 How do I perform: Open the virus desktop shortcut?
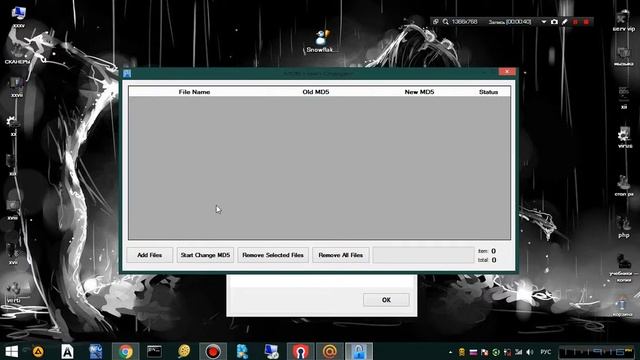point(624,138)
